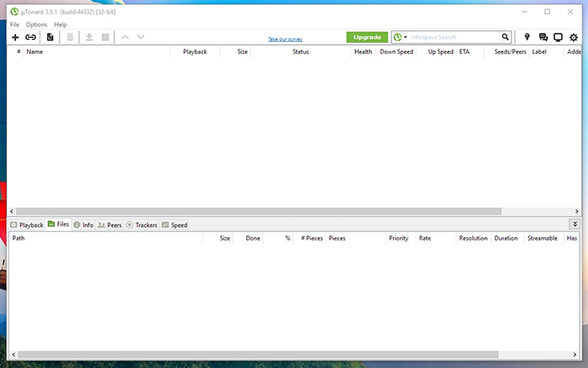Click Add Torrent from URL link icon
Image resolution: width=588 pixels, height=368 pixels.
click(x=30, y=37)
